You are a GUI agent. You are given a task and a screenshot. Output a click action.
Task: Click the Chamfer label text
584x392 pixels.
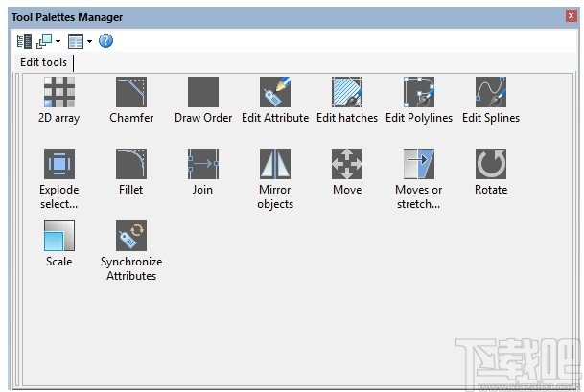(x=131, y=118)
